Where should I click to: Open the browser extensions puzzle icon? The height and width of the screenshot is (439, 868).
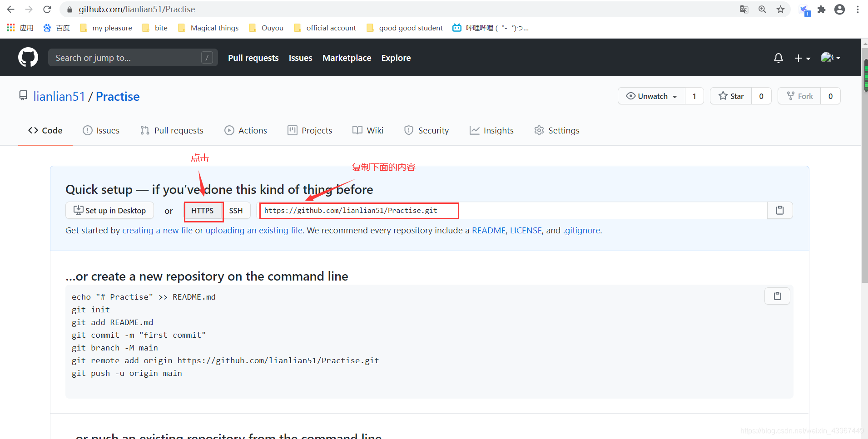(821, 9)
